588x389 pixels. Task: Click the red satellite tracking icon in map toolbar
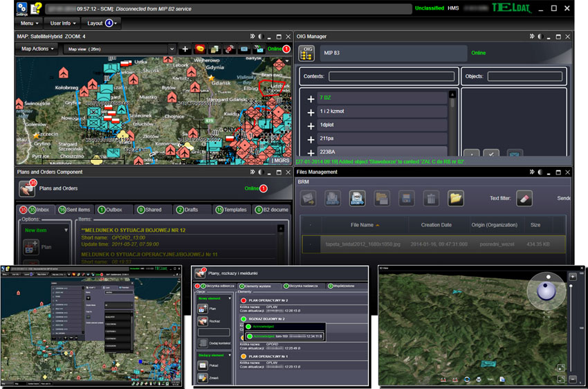pyautogui.click(x=229, y=49)
